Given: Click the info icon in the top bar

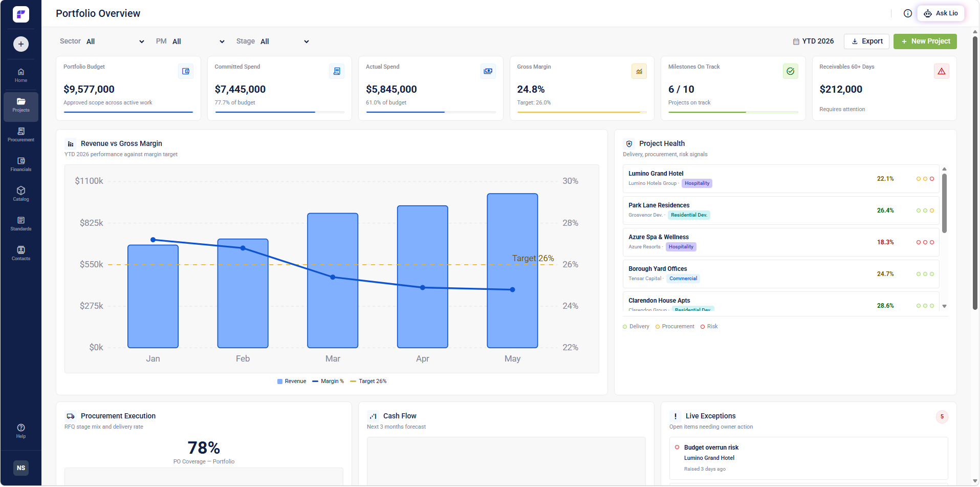Looking at the screenshot, I should 907,13.
